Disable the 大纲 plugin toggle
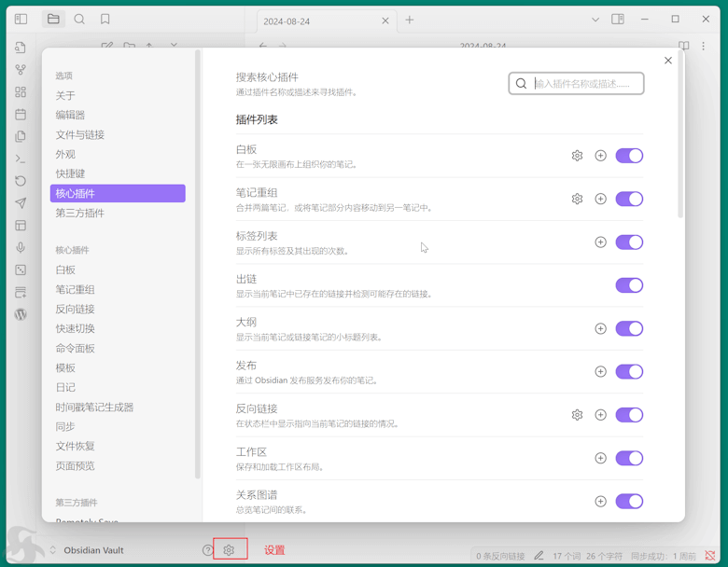728x567 pixels. point(629,328)
